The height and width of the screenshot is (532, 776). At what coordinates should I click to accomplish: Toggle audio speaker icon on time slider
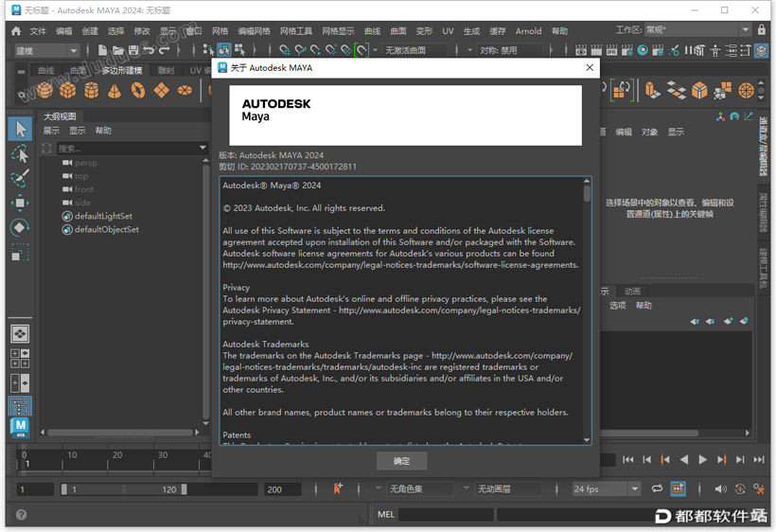(720, 489)
